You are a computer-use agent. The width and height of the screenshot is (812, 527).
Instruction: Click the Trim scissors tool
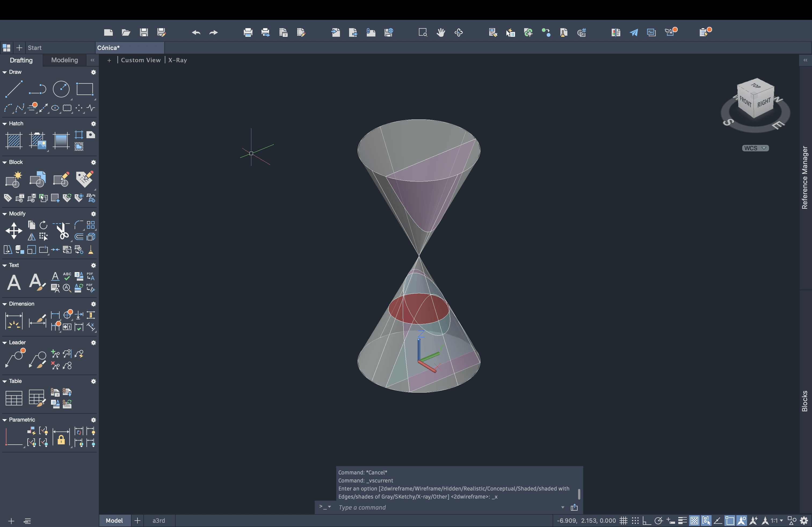pos(62,231)
